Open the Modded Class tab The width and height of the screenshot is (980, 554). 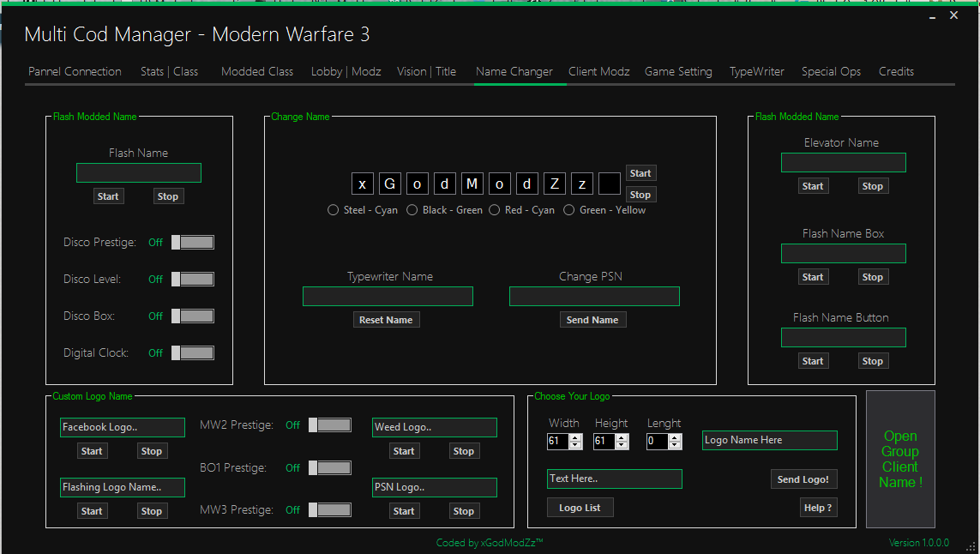click(257, 71)
